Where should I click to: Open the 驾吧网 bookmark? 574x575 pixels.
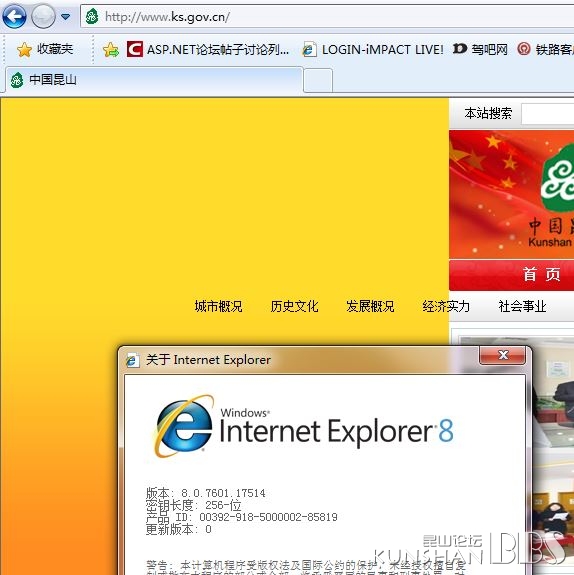click(480, 49)
